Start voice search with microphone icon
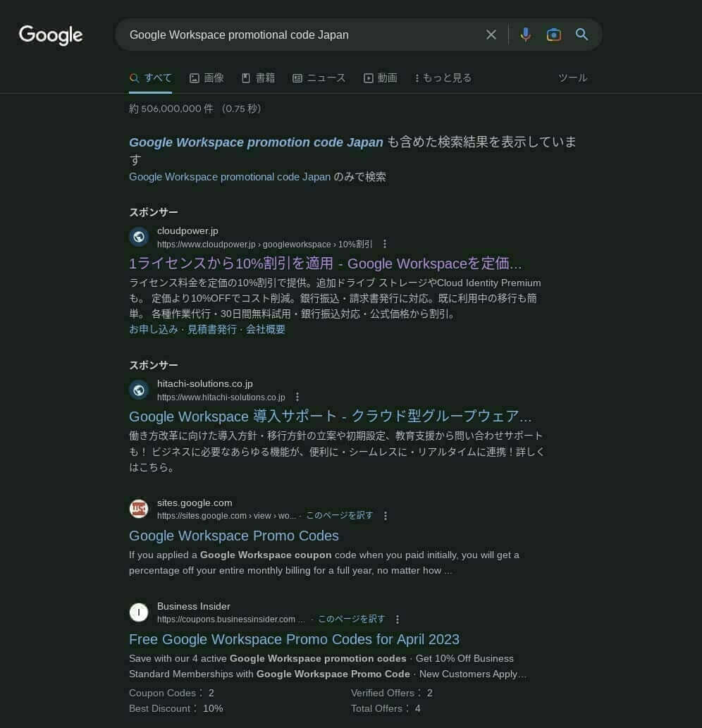Viewport: 702px width, 728px height. [525, 35]
